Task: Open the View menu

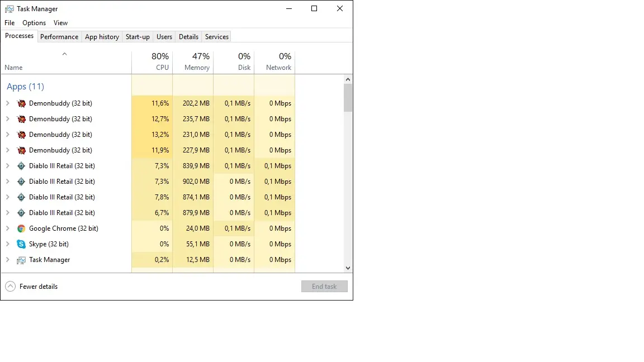Action: (x=60, y=23)
